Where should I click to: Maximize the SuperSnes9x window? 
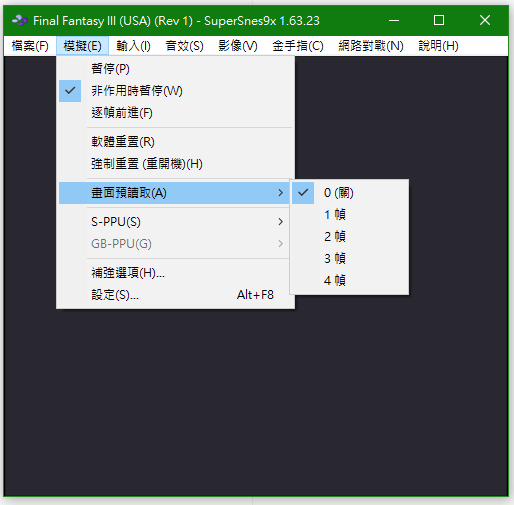[x=439, y=20]
